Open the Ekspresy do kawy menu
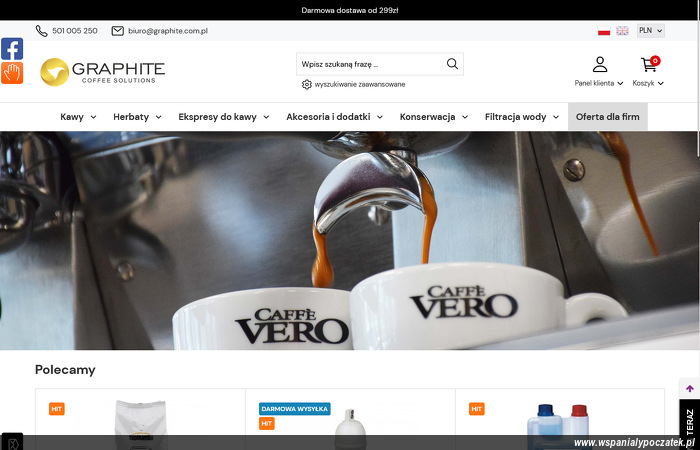Viewport: 700px width, 450px height. point(217,117)
